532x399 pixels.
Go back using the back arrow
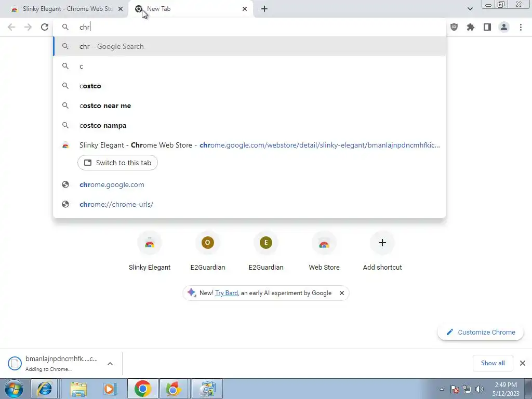(x=11, y=27)
